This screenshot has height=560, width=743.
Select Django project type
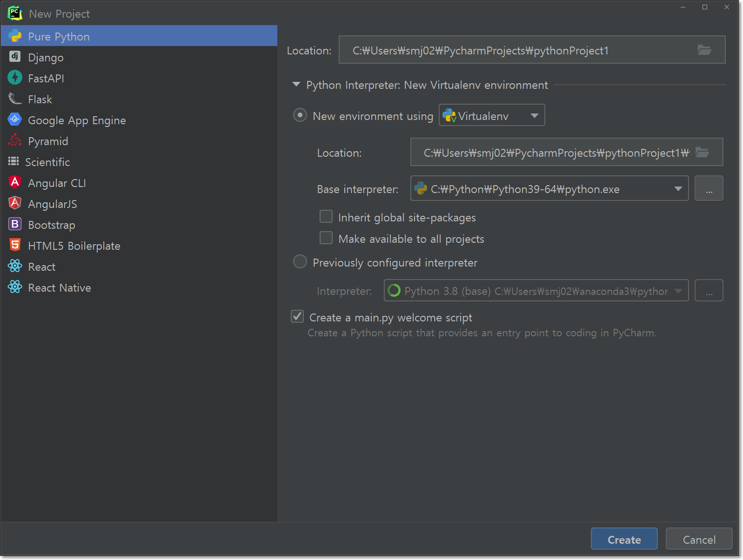(x=139, y=57)
